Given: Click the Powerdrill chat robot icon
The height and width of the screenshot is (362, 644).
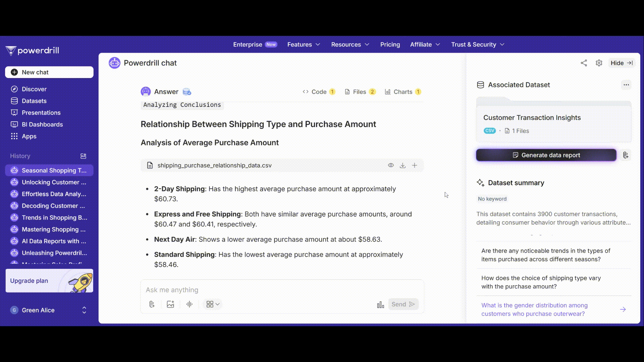Looking at the screenshot, I should (x=114, y=63).
